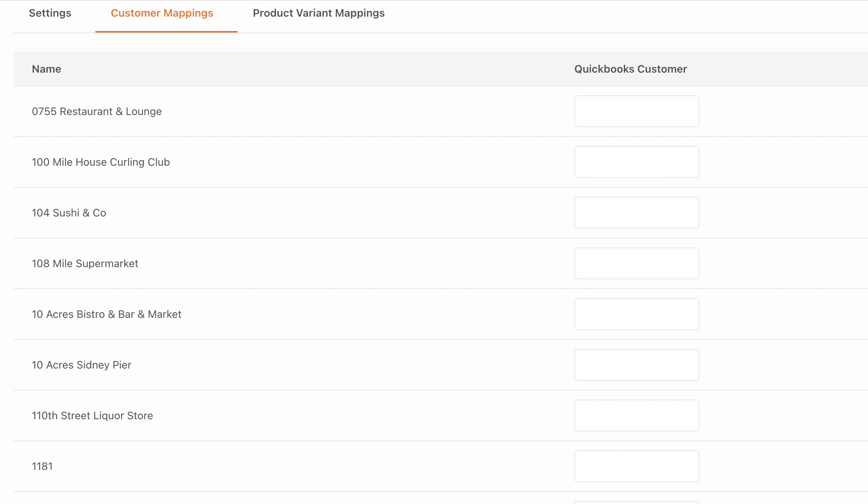Select the 0755 Restaurant & Lounge name
Viewport: 868px width, 504px height.
click(x=97, y=112)
